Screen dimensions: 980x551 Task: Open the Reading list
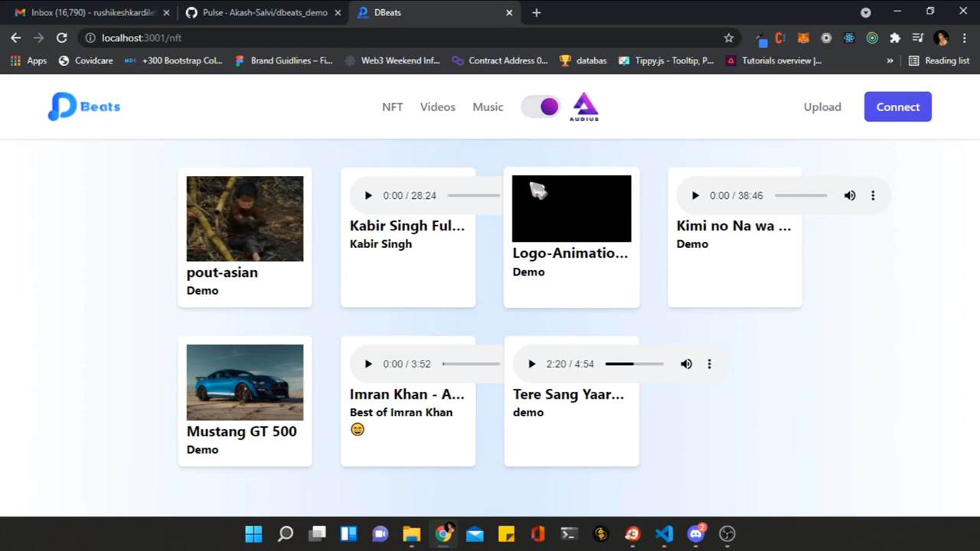click(939, 60)
